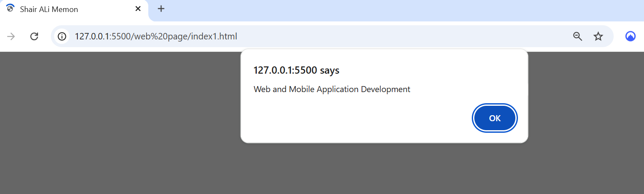Image resolution: width=644 pixels, height=194 pixels.
Task: Click the blue round icon at toolbar's right end
Action: pos(630,36)
